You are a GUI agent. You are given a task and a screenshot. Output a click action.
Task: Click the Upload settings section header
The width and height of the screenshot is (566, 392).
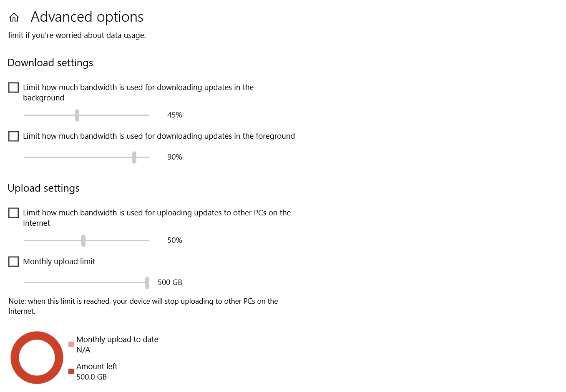(43, 188)
